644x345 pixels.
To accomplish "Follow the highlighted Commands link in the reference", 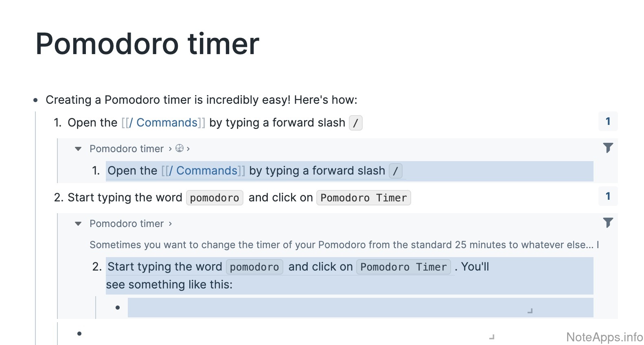I will coord(206,171).
